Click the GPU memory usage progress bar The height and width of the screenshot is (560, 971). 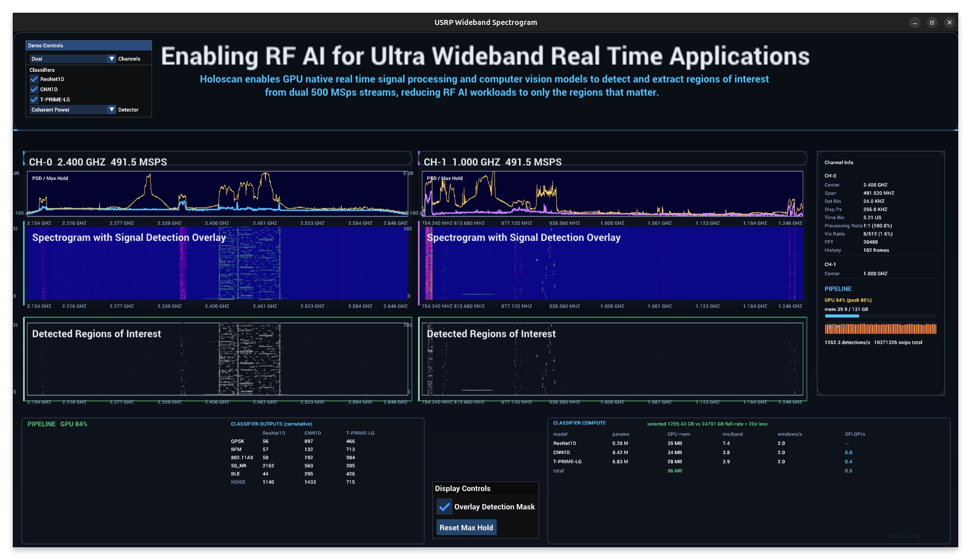[880, 316]
